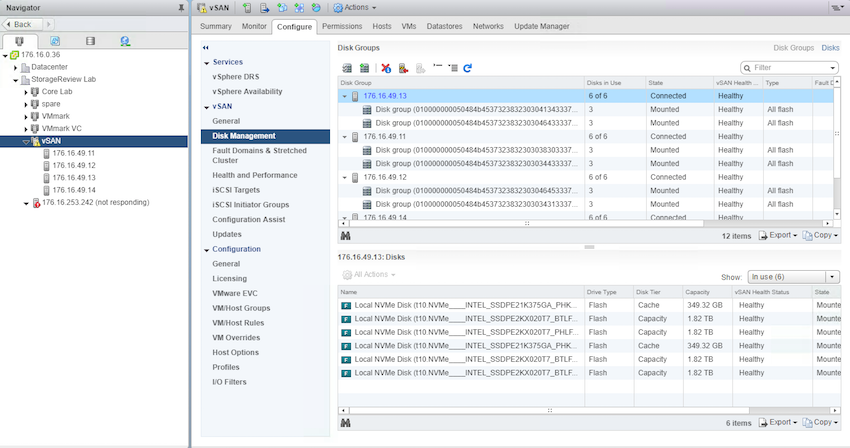The image size is (850, 448).
Task: Click the blue Refresh icon in Disk Groups
Action: (468, 68)
